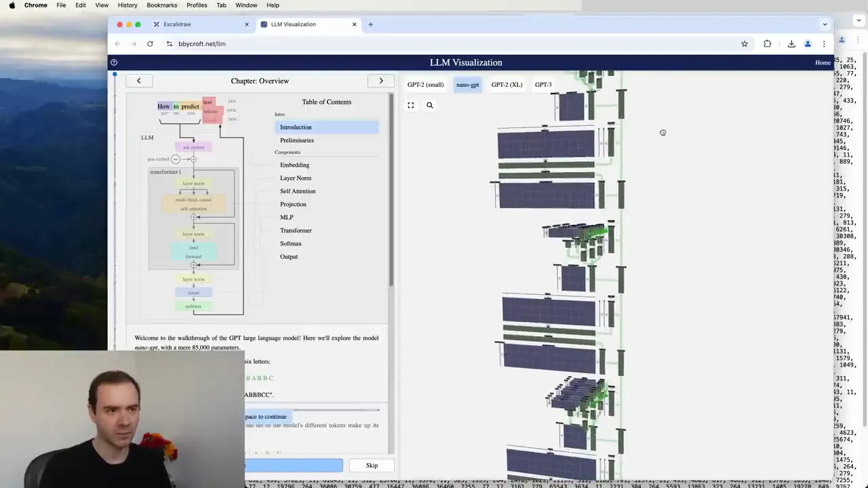Click the LLM Visualization page title

click(x=466, y=62)
